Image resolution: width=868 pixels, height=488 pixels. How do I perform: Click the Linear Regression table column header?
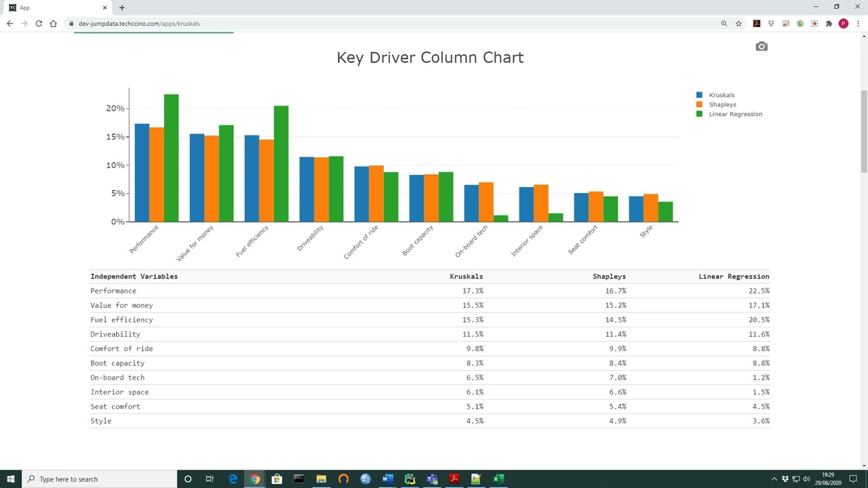click(x=734, y=277)
